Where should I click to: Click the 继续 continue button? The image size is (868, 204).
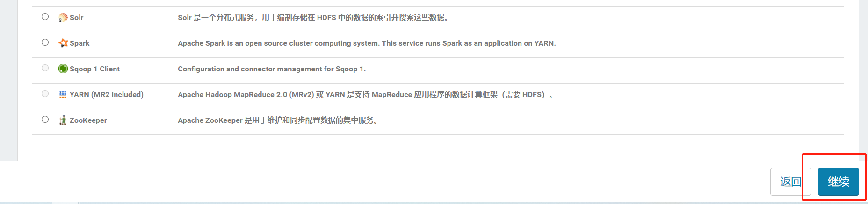[x=838, y=182]
